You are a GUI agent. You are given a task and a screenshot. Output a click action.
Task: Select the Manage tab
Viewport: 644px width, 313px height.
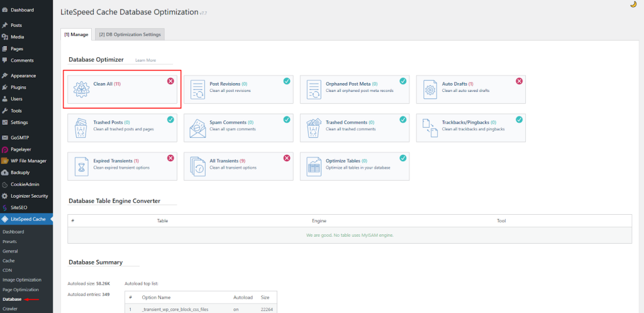(x=76, y=34)
